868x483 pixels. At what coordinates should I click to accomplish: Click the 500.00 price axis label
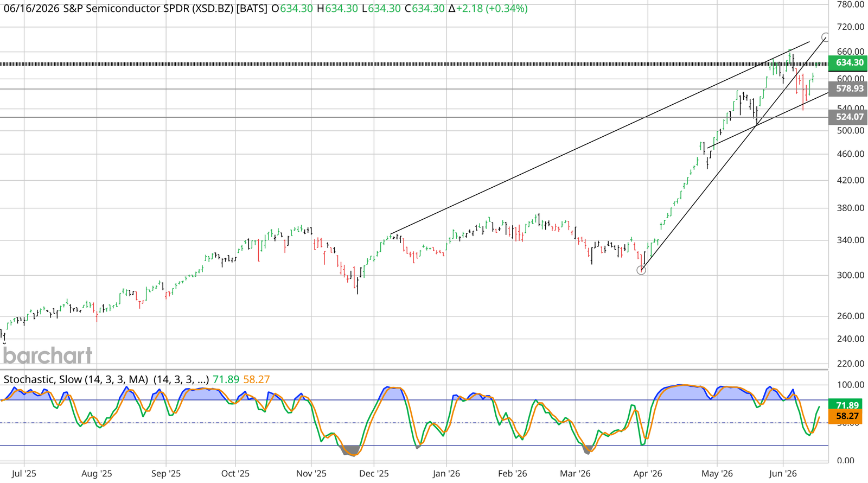pos(851,131)
